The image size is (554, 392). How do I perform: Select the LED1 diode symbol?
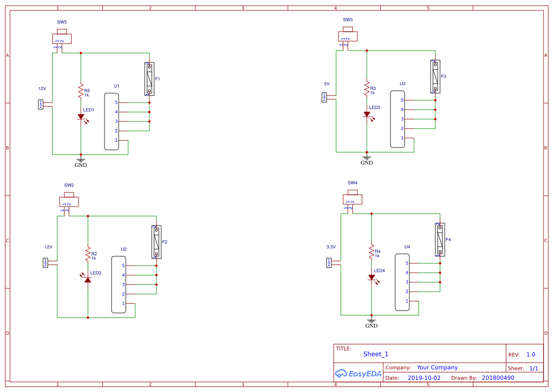click(x=81, y=117)
